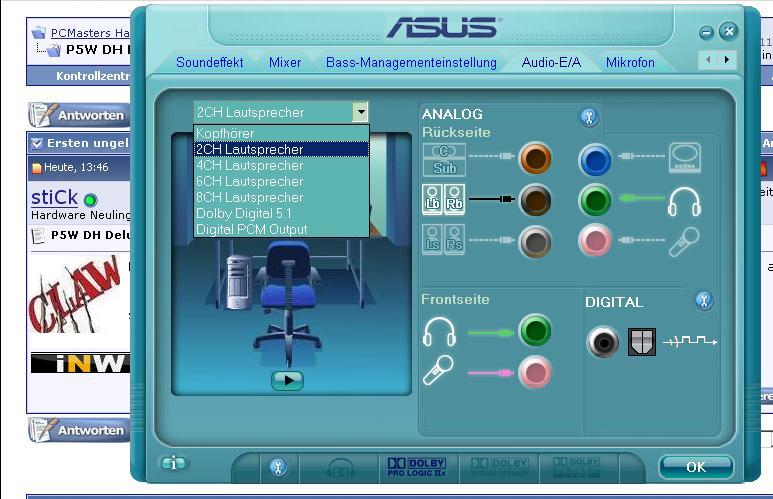Click the line-in device icon
Screen dimensions: 773x499
tap(685, 158)
